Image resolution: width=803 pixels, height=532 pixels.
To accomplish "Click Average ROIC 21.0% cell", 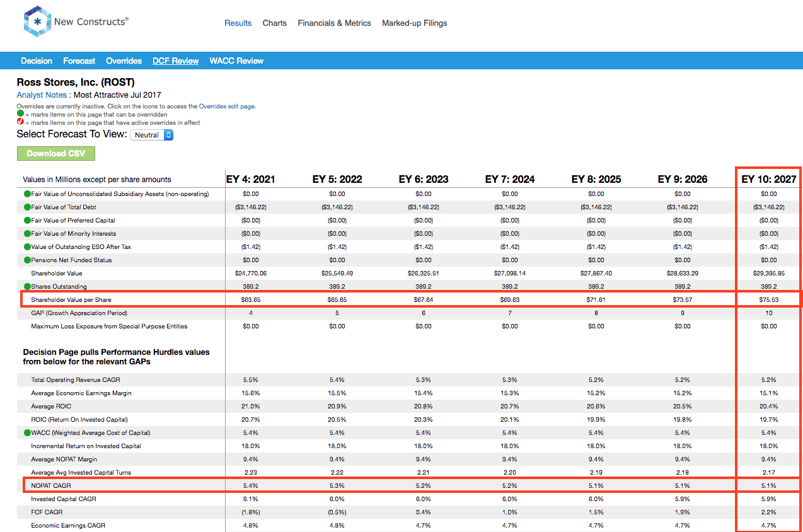I will point(251,406).
